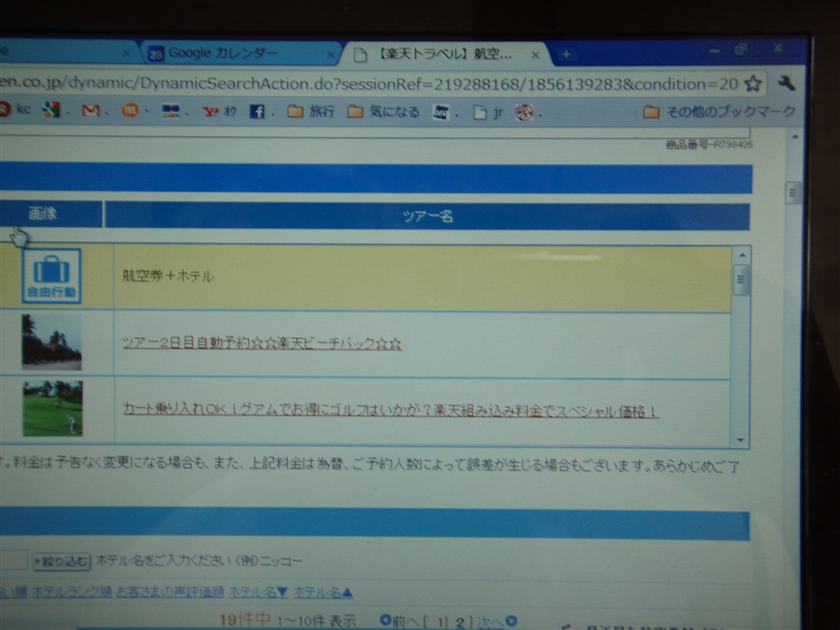
Task: Click the hotel name input field
Action: (13, 560)
